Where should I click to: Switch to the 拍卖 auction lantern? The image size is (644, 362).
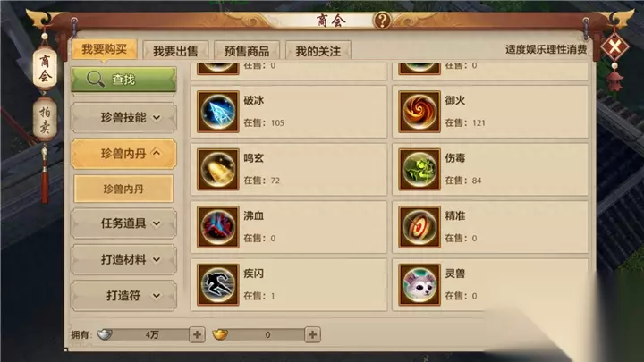[45, 120]
